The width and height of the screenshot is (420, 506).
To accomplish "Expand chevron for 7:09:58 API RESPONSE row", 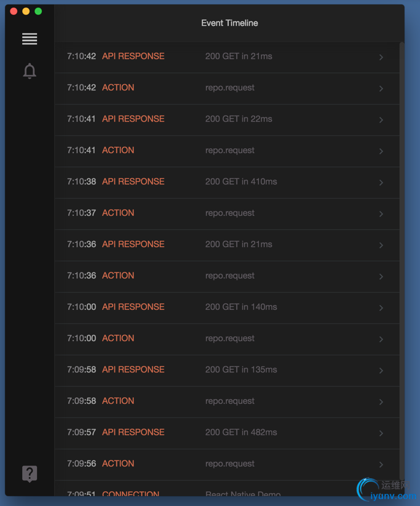I will click(381, 370).
